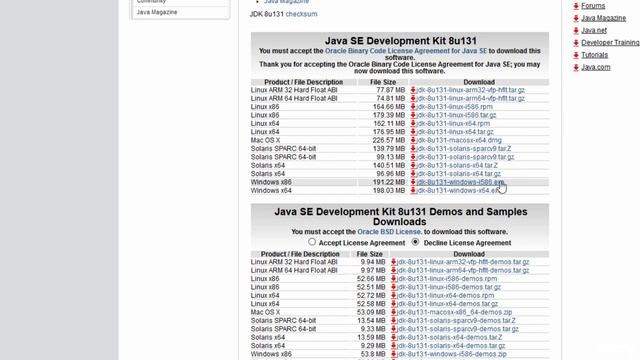
Task: Click the 162.11 MB file size cell
Action: pos(389,123)
